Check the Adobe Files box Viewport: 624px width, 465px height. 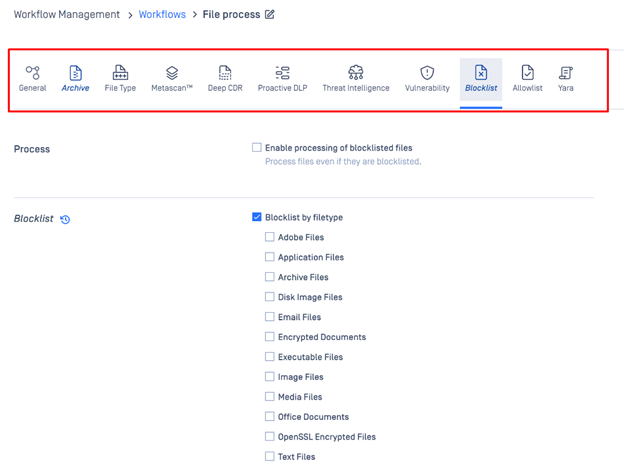point(269,237)
